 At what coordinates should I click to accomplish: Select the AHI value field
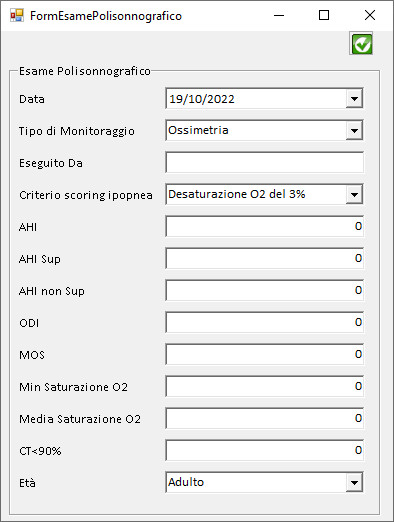coord(264,226)
